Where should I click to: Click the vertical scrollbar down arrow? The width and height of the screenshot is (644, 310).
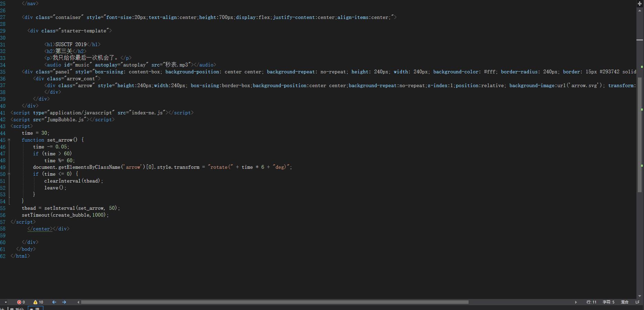[x=640, y=296]
